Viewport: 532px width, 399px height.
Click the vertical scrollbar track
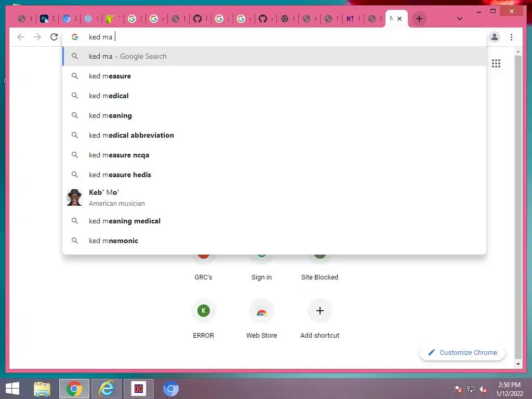point(518,207)
